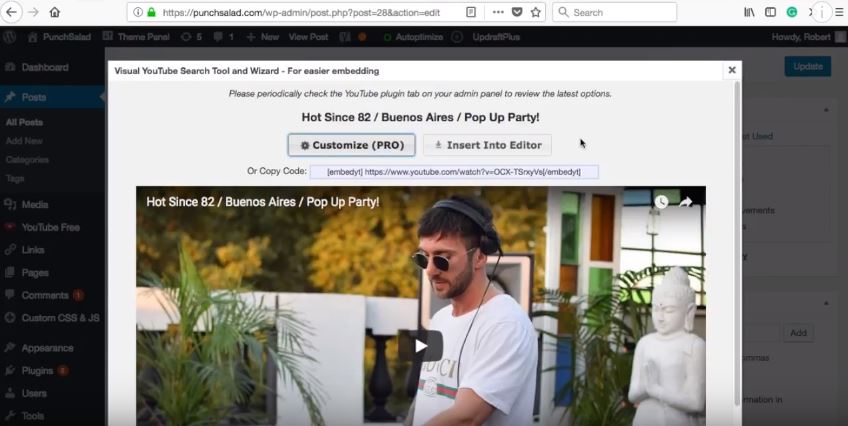Open Add New submenu link

[x=24, y=141]
